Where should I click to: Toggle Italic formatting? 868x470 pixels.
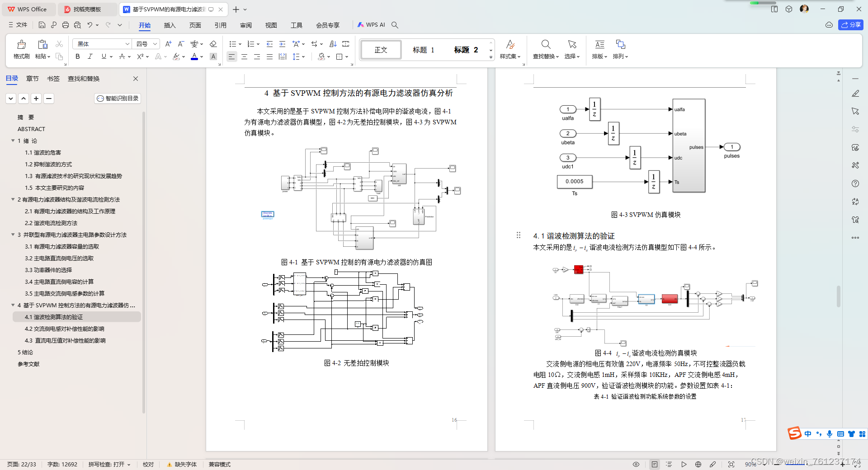click(x=90, y=56)
